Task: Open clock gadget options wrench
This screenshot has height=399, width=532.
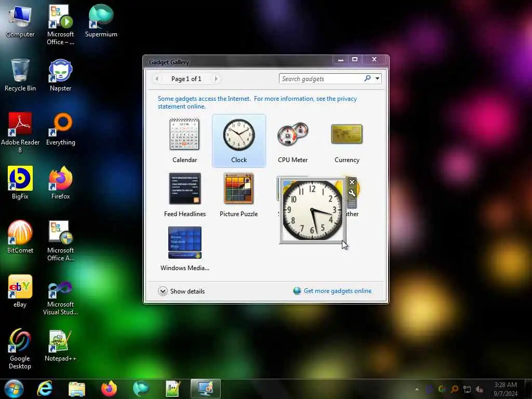Action: [352, 193]
